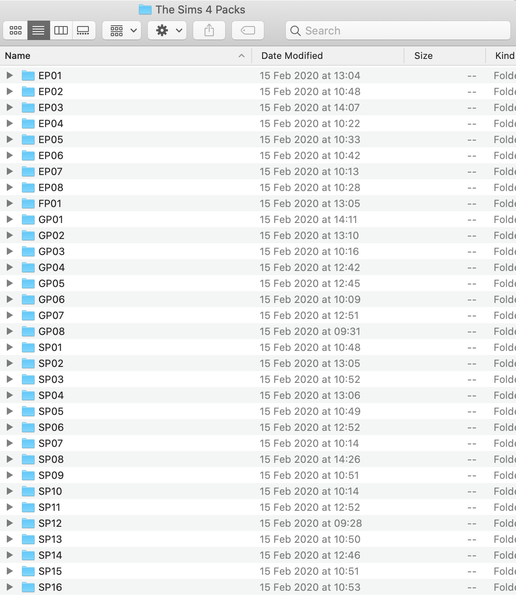Expand the GP04 folder disclosure triangle
This screenshot has height=600, width=516.
coord(10,267)
